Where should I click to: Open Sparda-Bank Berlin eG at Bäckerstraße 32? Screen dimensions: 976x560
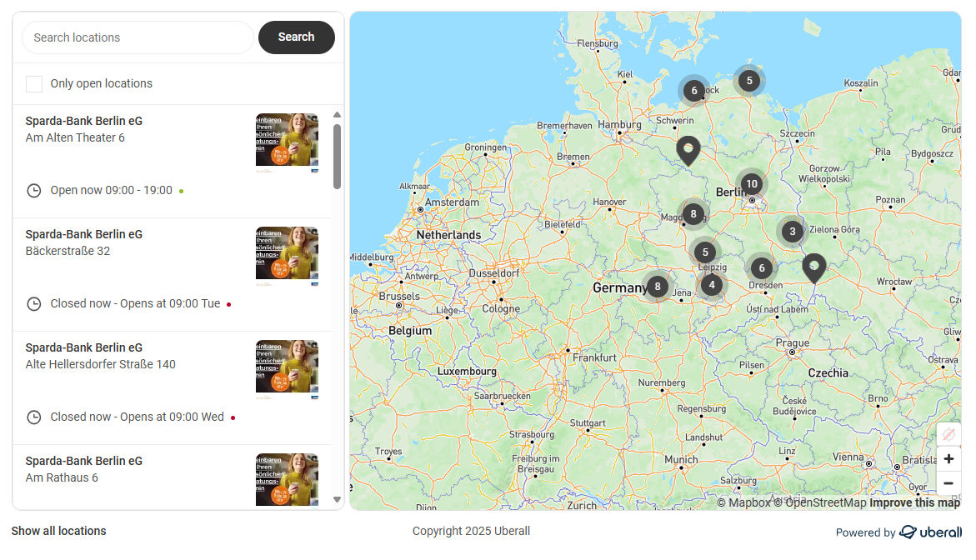click(84, 234)
